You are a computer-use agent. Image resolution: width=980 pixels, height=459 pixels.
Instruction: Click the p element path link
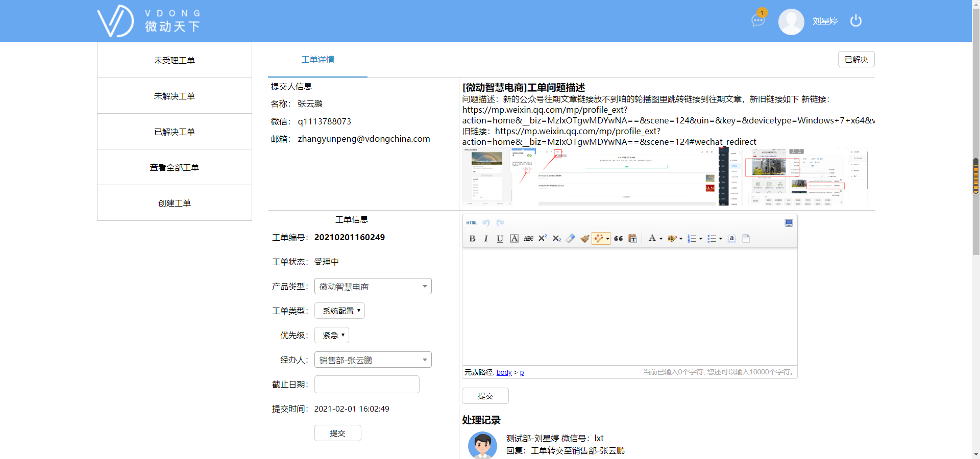click(x=522, y=372)
